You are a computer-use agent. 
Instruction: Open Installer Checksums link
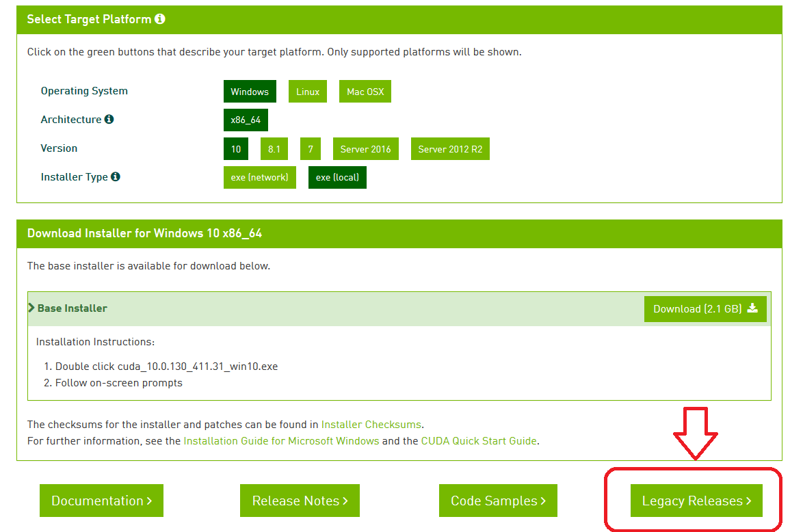371,424
